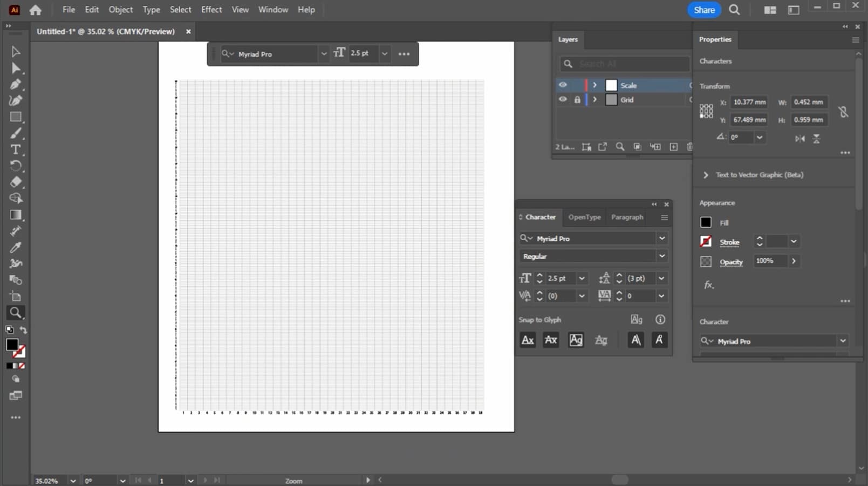Hide the Scale layer
The height and width of the screenshot is (486, 868).
tap(563, 85)
